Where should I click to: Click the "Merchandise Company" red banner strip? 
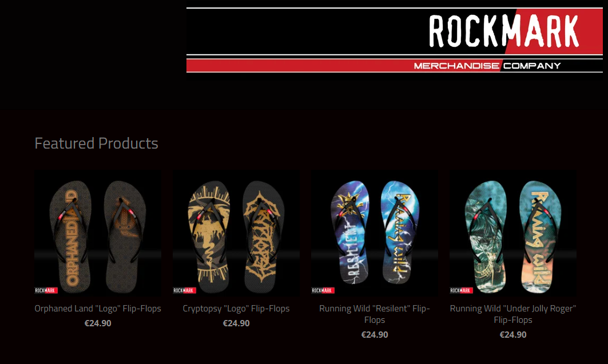pos(395,66)
